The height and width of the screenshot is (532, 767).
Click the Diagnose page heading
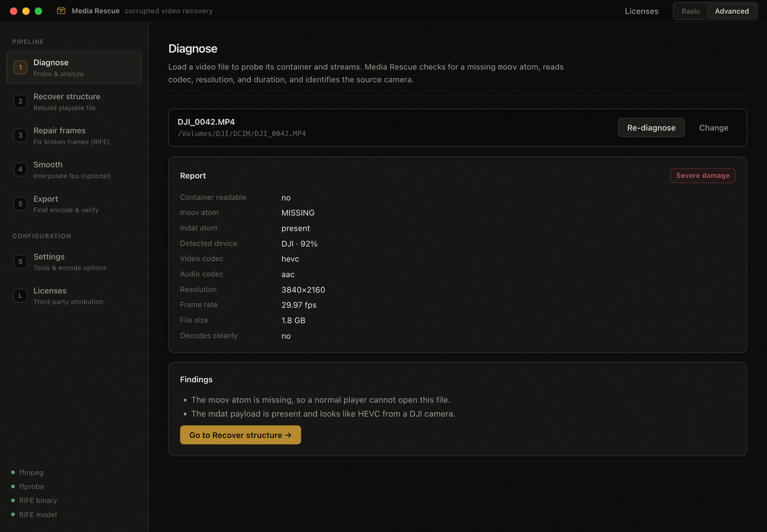point(193,49)
